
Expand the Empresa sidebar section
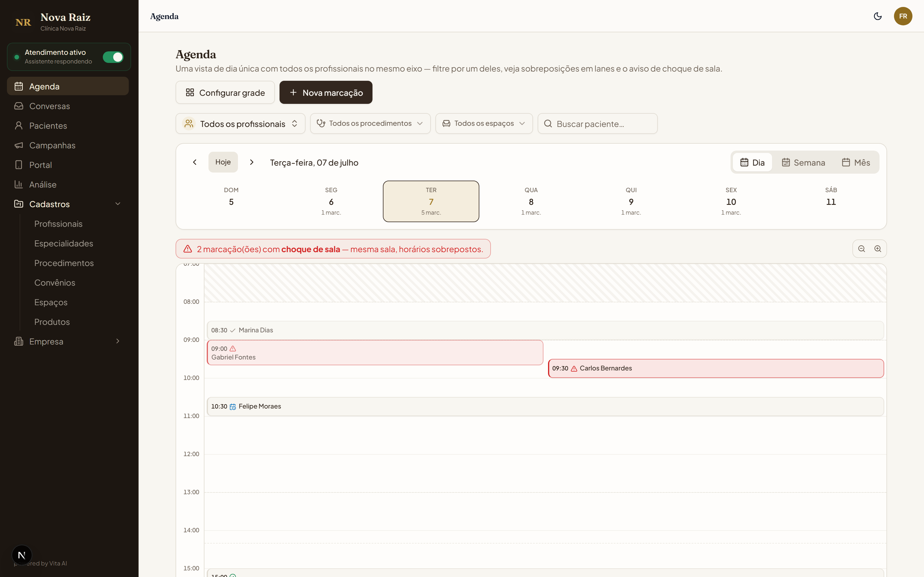pyautogui.click(x=68, y=342)
